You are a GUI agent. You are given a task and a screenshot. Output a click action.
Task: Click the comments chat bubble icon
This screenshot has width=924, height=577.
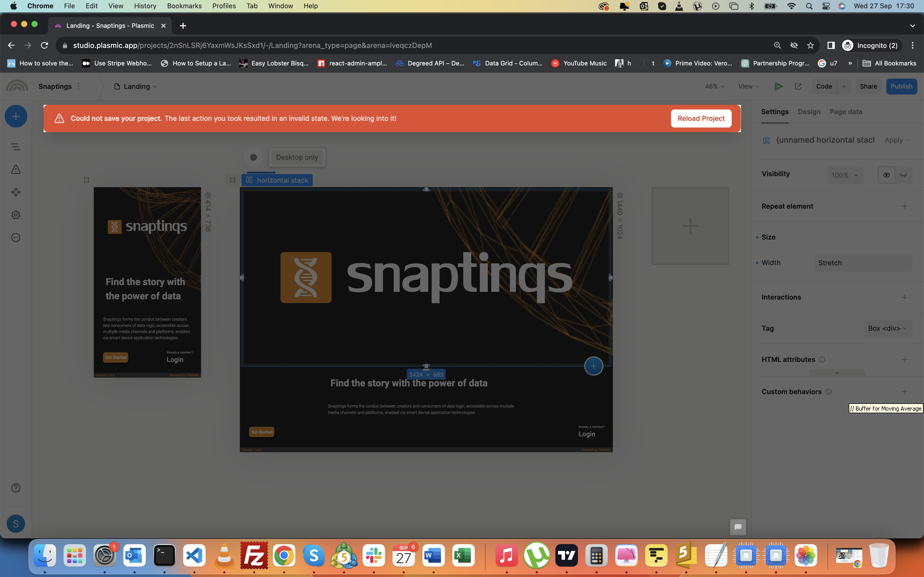pos(738,527)
